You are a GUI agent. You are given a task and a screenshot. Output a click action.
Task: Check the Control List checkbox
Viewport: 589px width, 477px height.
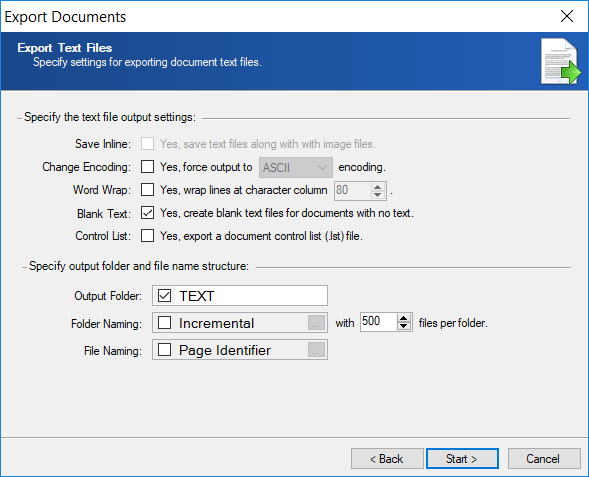coord(147,236)
